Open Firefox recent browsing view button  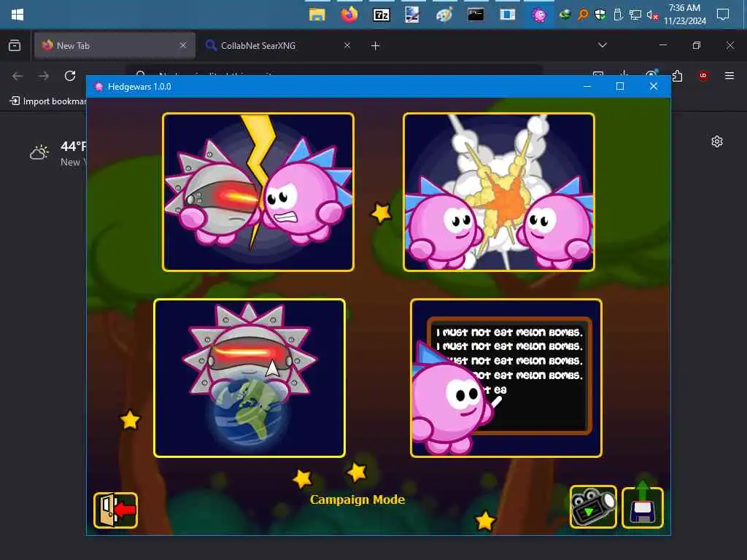15,46
